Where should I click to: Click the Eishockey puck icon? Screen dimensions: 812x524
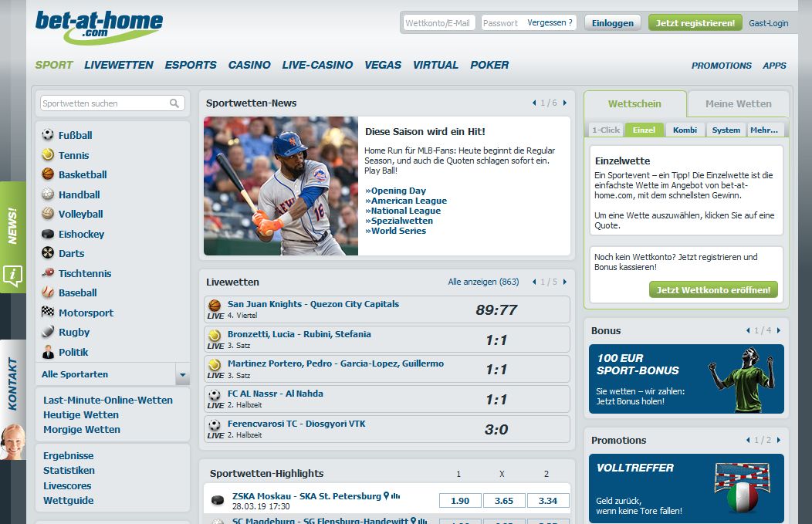point(48,234)
